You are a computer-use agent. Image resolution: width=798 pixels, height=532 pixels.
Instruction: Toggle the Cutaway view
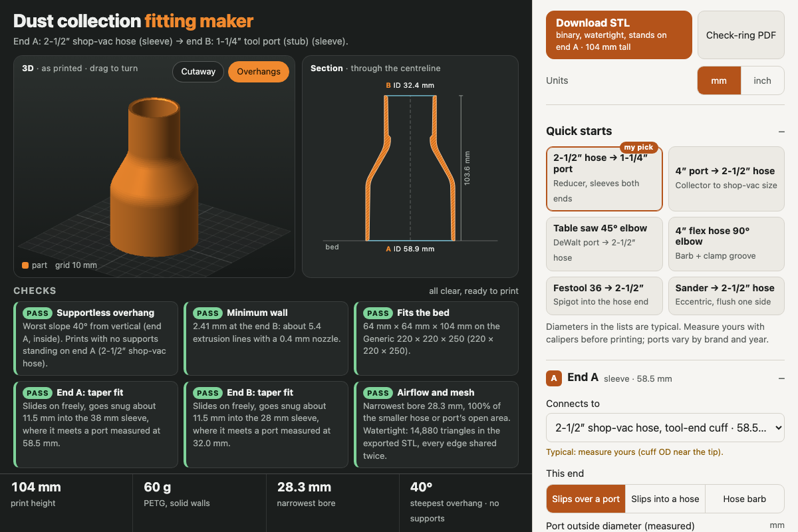(x=198, y=72)
